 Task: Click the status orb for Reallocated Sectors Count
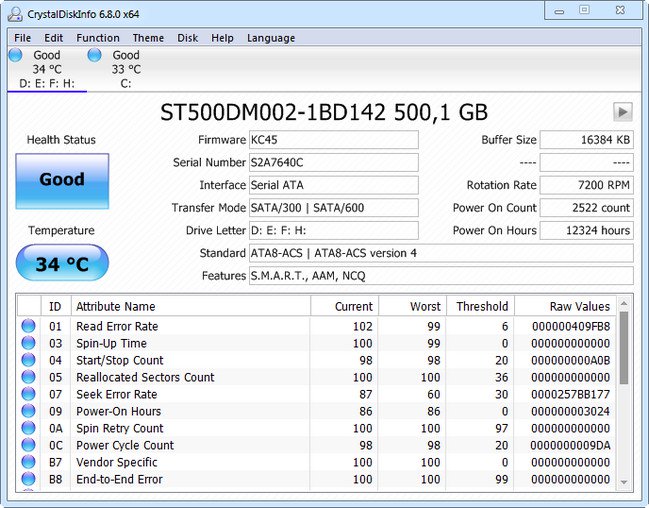pyautogui.click(x=28, y=377)
